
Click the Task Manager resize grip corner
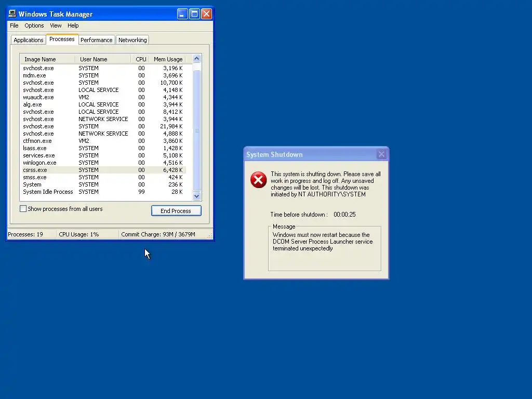[210, 236]
